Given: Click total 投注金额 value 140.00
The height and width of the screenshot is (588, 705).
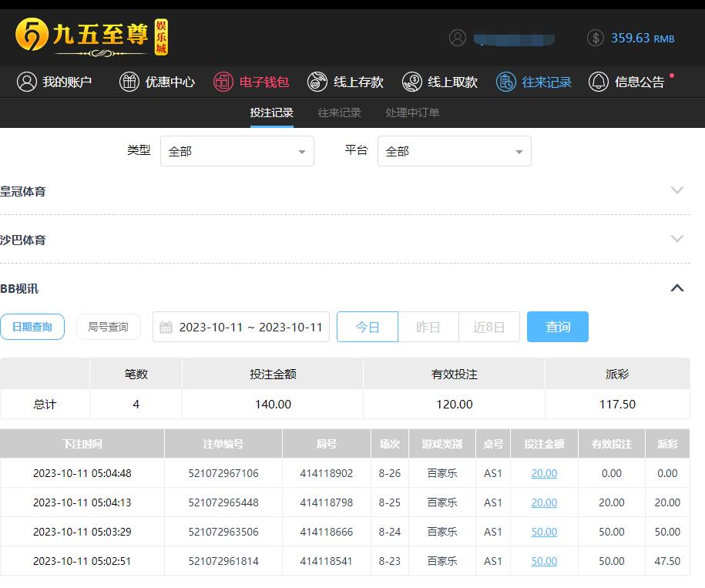Looking at the screenshot, I should coord(273,404).
